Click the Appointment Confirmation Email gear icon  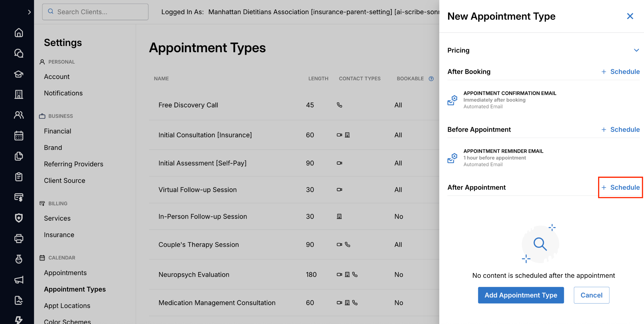point(452,100)
